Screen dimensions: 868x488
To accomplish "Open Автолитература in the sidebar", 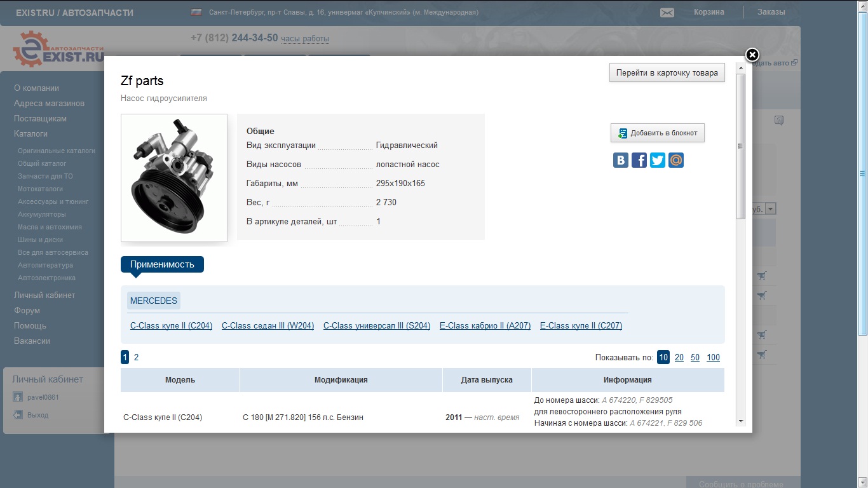I will tap(46, 265).
